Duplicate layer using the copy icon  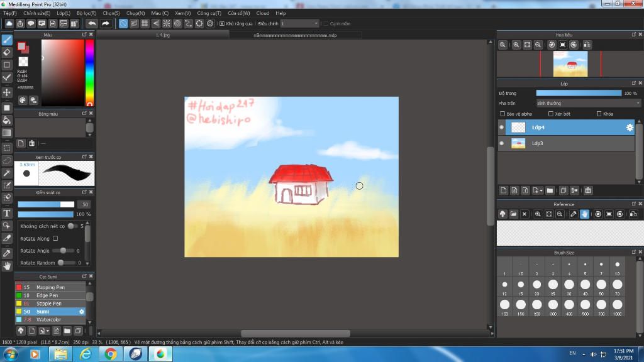(x=563, y=190)
